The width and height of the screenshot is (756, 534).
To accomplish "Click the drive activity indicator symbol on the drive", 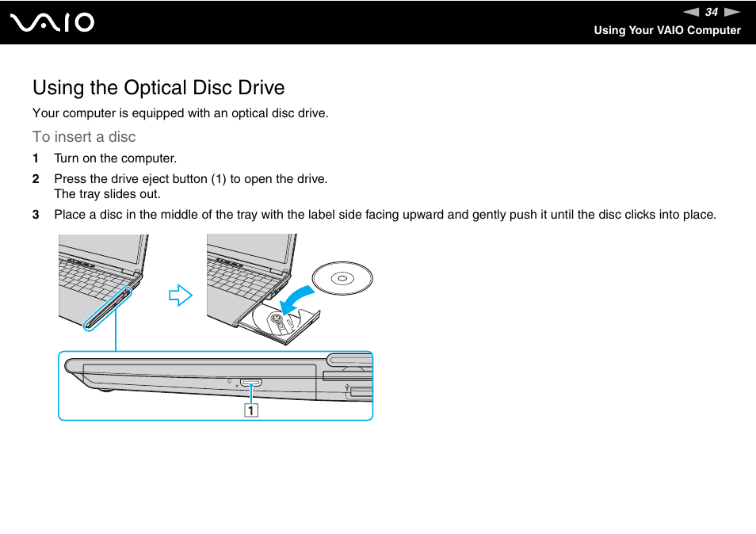I will click(230, 381).
